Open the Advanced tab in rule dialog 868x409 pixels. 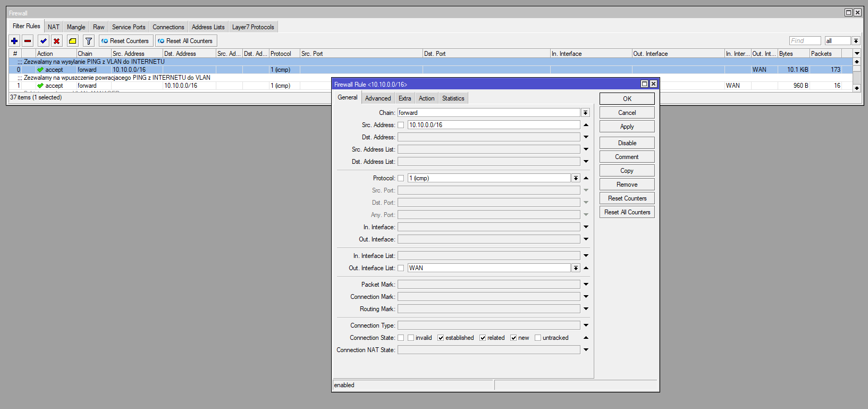(378, 98)
